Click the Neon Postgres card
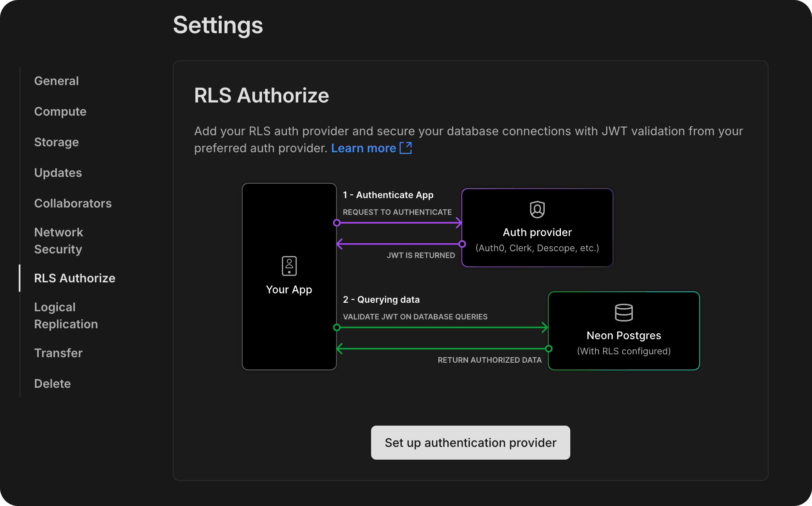812x506 pixels. 623,331
